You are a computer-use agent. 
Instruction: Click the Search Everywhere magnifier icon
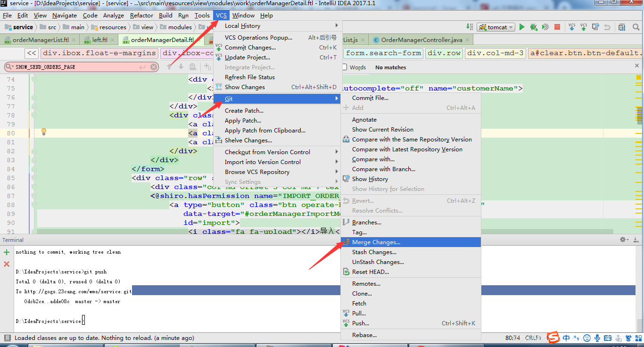636,27
